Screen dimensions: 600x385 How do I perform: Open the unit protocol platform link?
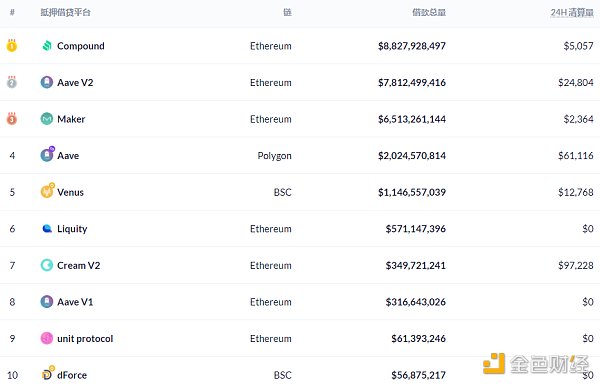(x=85, y=339)
